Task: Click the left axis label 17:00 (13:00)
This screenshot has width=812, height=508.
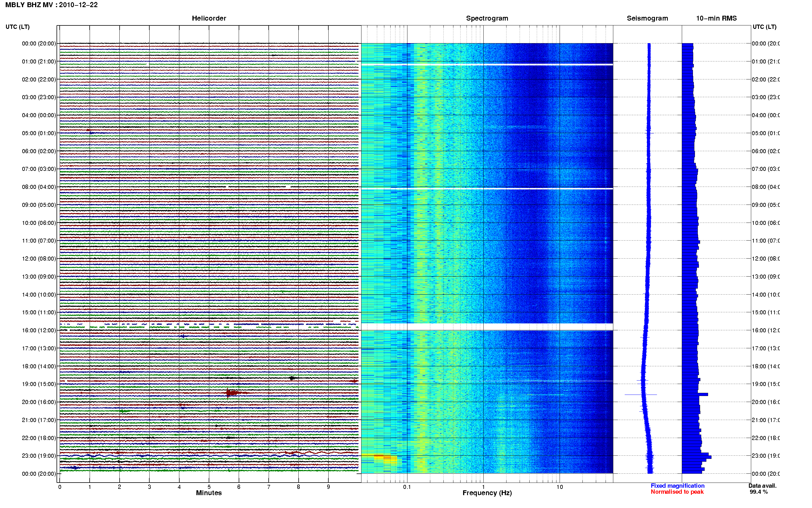Action: point(39,348)
